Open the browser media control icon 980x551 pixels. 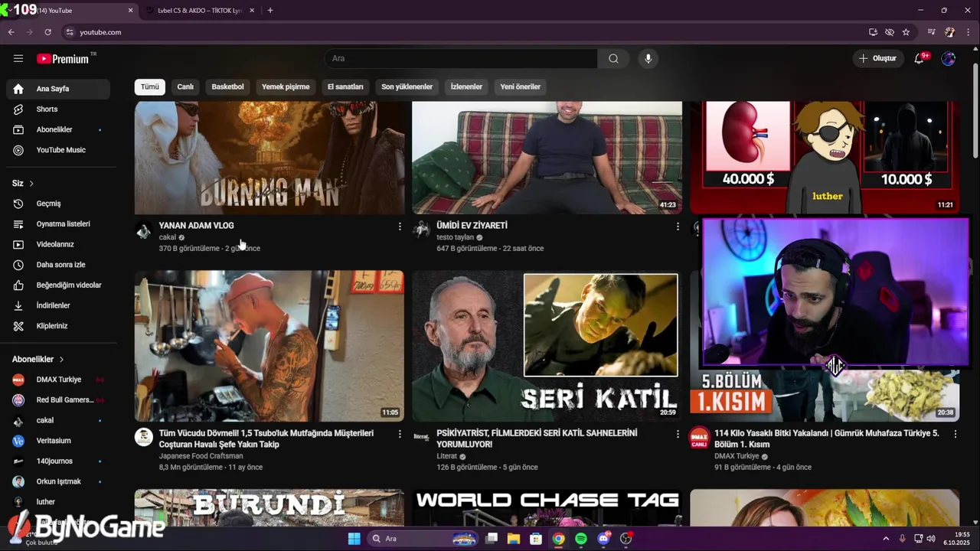click(x=931, y=32)
